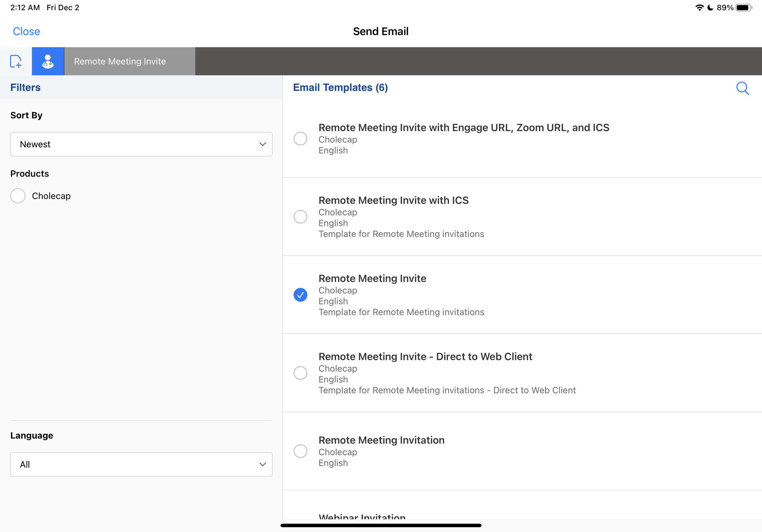The image size is (762, 532).
Task: Tap the partially visible Webinar Invitation item
Action: pyautogui.click(x=362, y=516)
